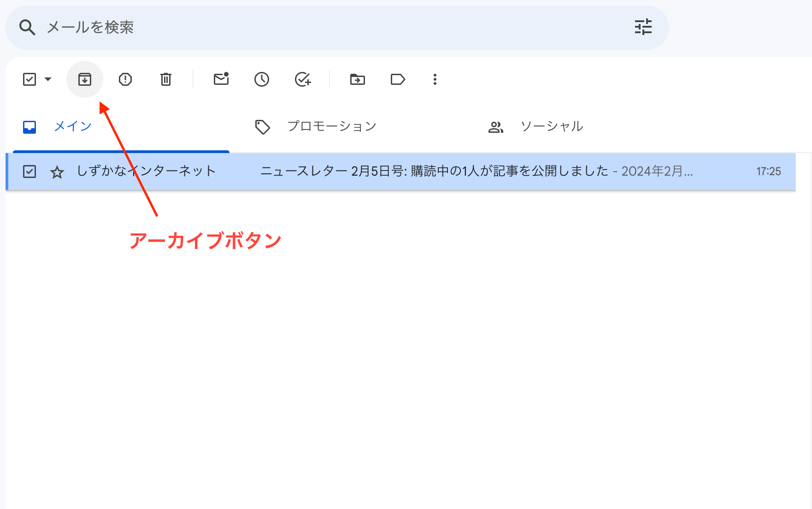This screenshot has height=509, width=812.
Task: Open the more actions overflow menu
Action: pos(435,79)
